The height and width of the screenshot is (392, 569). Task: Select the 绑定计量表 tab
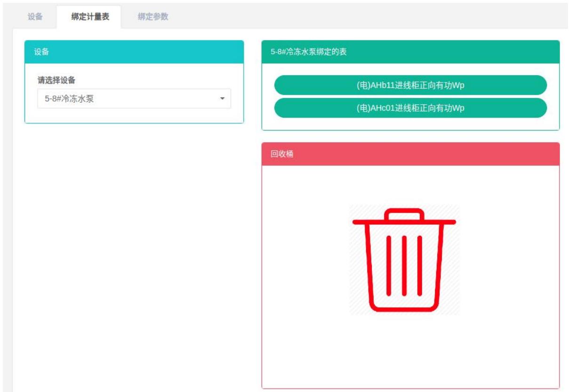(x=90, y=17)
